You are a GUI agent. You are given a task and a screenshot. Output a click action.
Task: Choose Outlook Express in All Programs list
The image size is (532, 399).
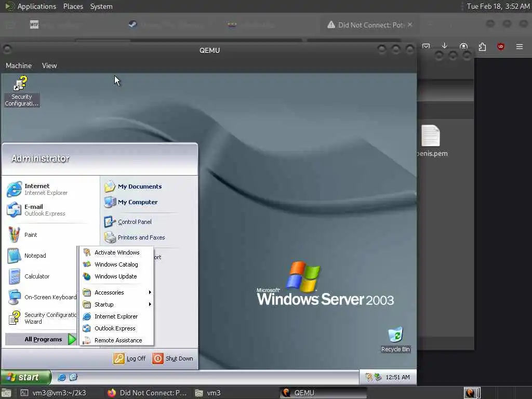[x=116, y=328]
